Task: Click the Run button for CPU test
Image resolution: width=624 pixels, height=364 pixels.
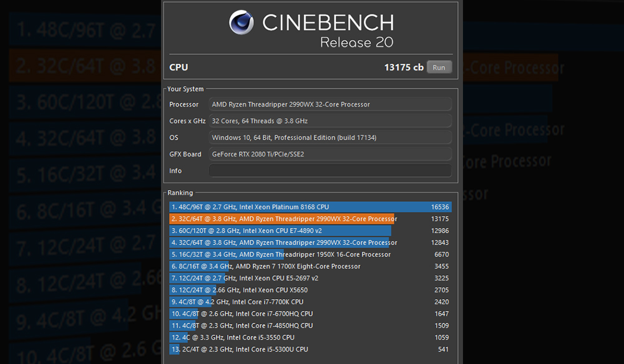Action: 439,67
